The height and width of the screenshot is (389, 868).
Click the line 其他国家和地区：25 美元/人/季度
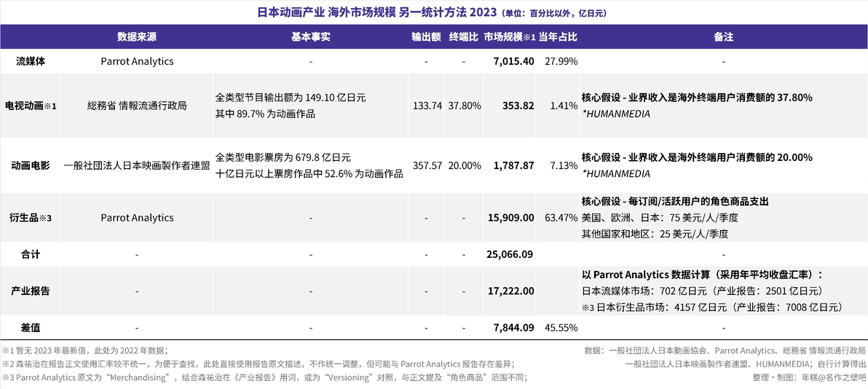pos(655,233)
